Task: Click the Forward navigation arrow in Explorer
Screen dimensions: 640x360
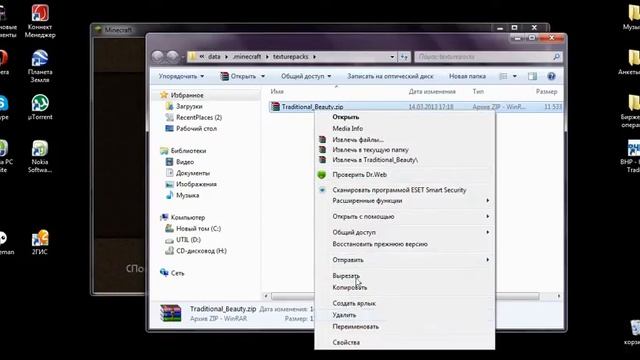Action: coord(173,57)
